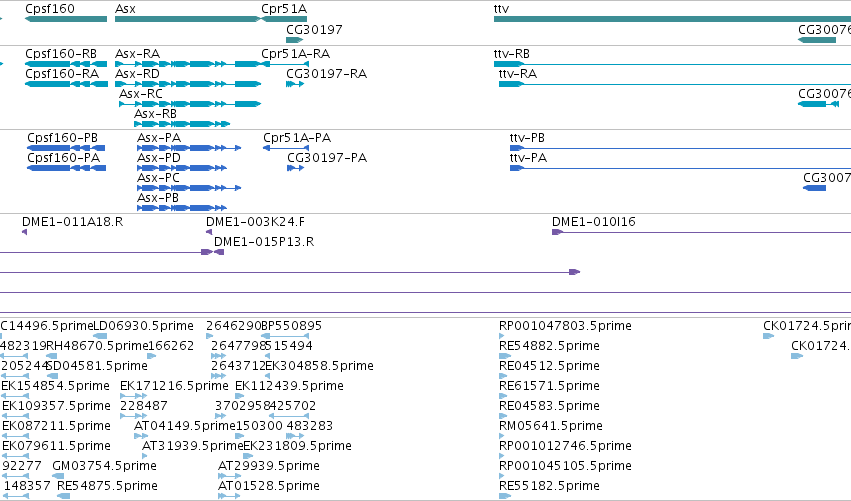Open the RE04512.5prime EST label
This screenshot has height=501, width=851.
pyautogui.click(x=549, y=366)
